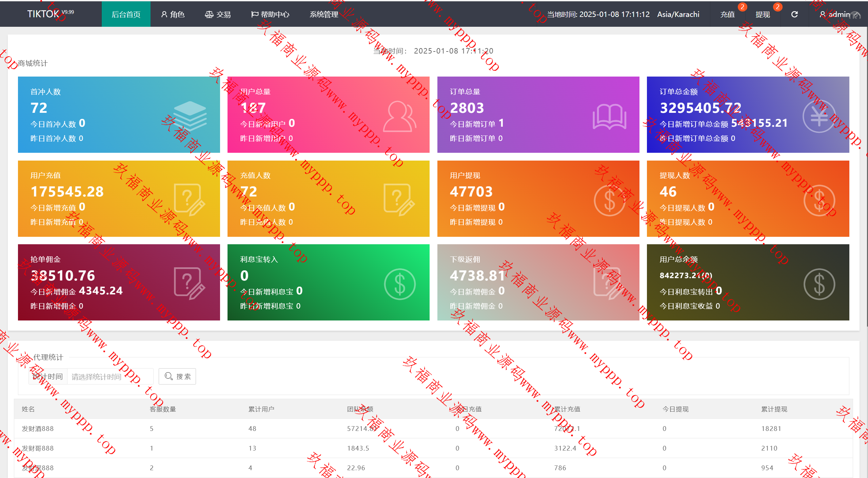
Task: Open the 角色 menu
Action: pos(173,14)
